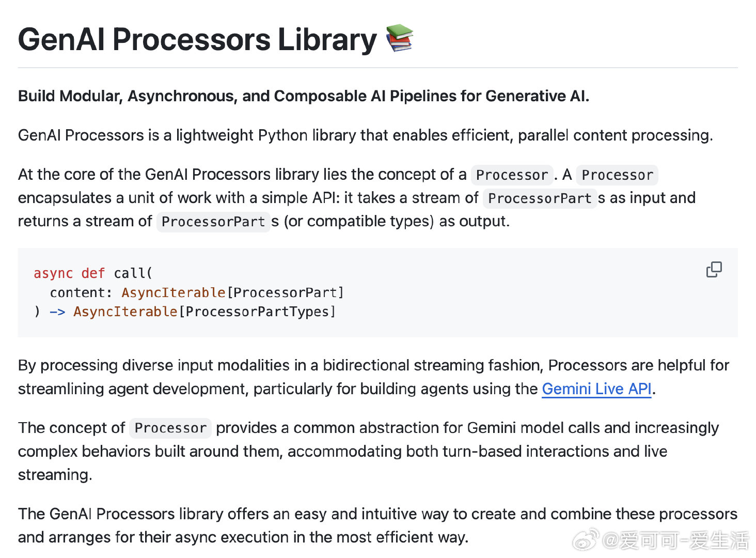This screenshot has height=558, width=756.
Task: Click the 'def' keyword in code block
Action: pos(93,273)
